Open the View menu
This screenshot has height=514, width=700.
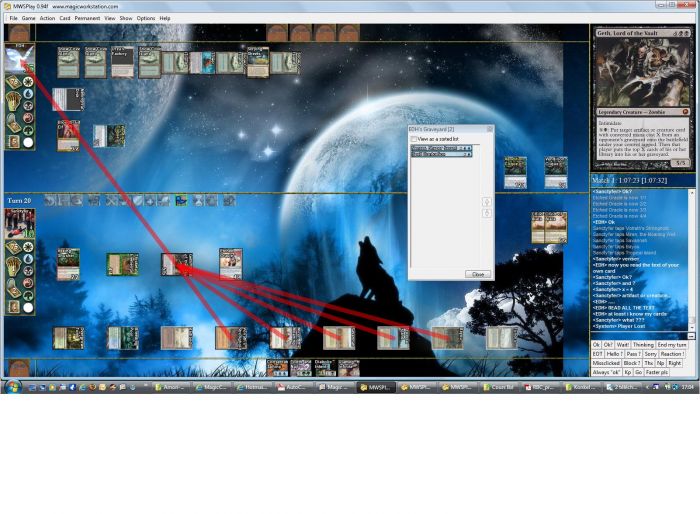tap(110, 18)
